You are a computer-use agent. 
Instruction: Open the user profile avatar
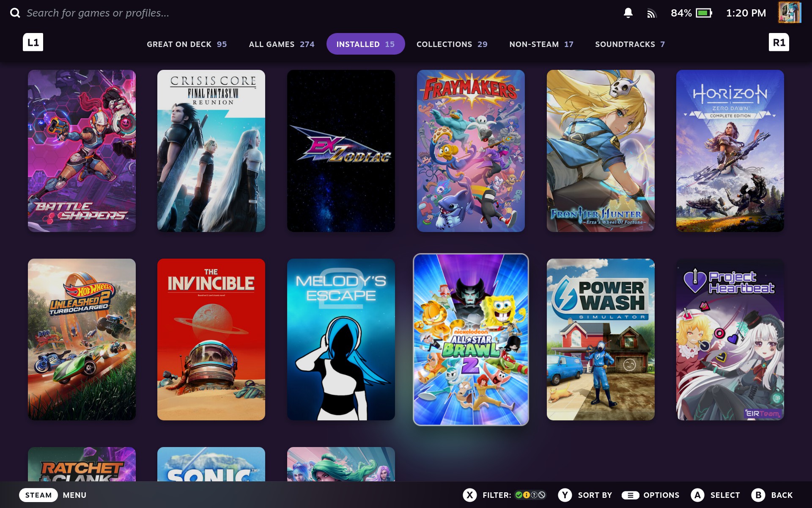790,12
